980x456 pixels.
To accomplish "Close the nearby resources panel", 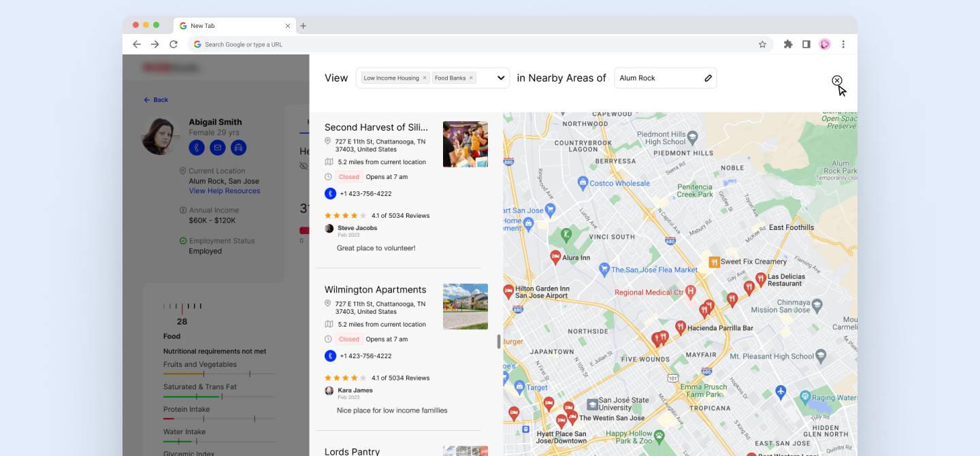I will (836, 80).
